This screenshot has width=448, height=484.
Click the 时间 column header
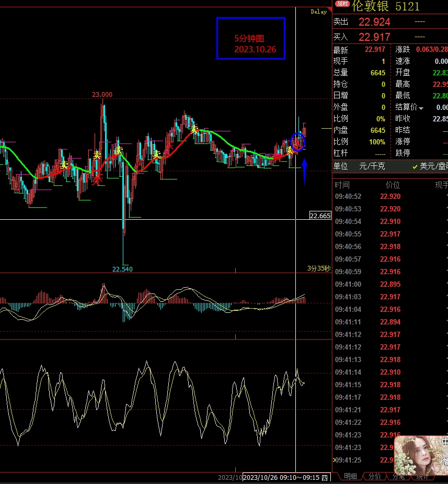[x=342, y=185]
